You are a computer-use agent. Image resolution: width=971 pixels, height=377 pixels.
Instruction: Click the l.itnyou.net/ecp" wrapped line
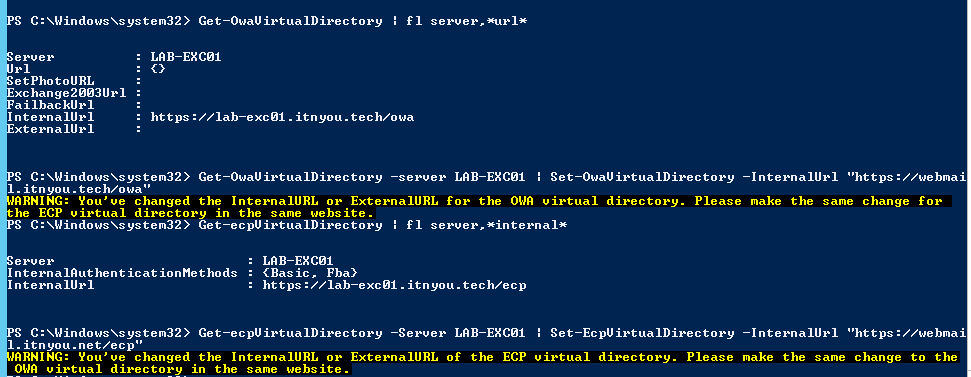(74, 345)
